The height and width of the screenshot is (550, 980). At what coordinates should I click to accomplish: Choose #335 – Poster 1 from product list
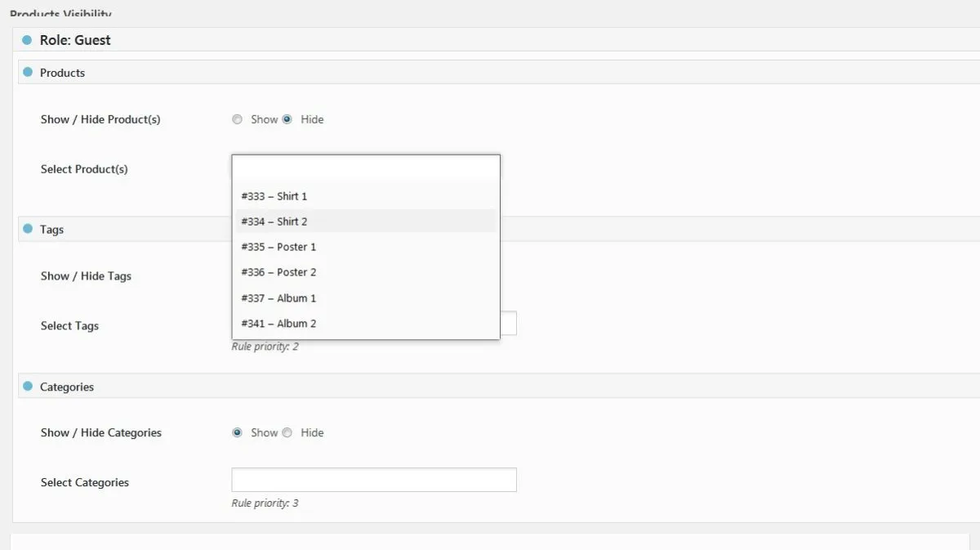pos(366,247)
